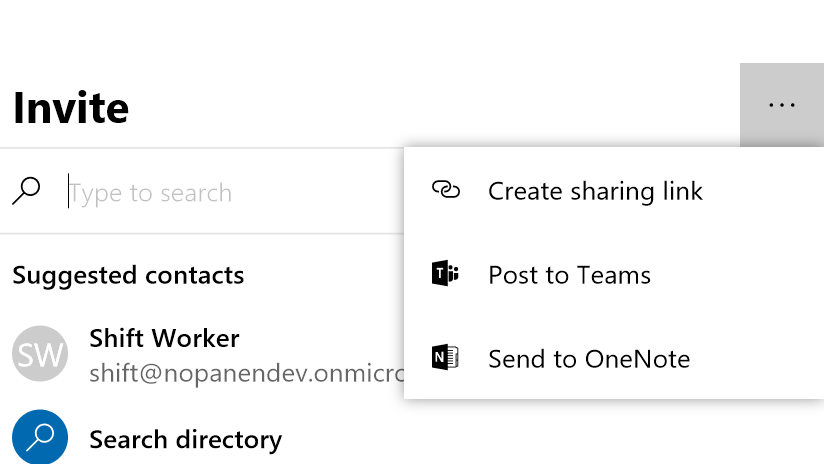Viewport: 825px width, 464px height.
Task: Choose Post to Teams option
Action: (569, 275)
